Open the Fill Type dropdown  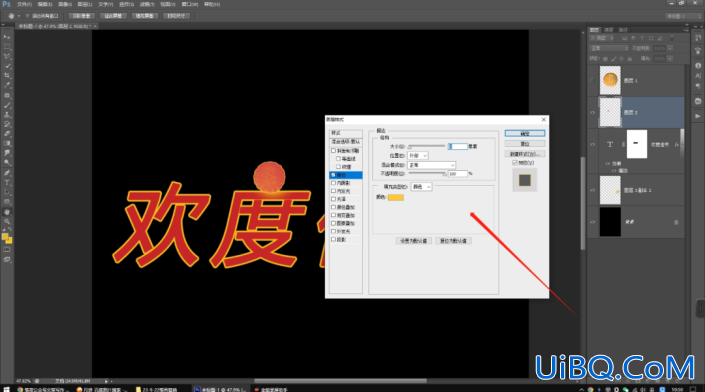421,187
